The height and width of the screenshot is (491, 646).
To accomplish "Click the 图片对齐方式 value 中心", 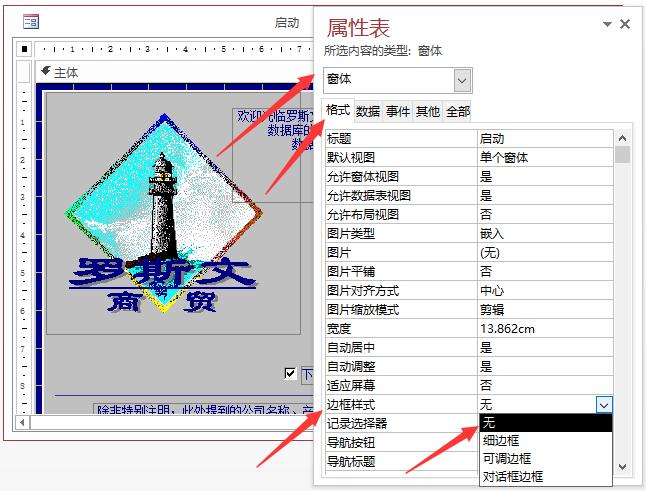I will (x=545, y=290).
